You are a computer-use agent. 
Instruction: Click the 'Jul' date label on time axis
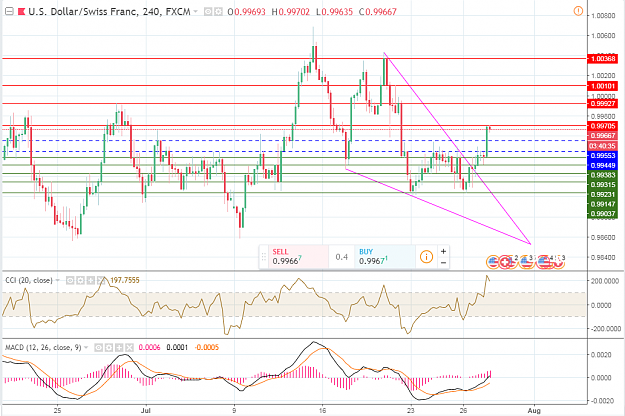point(146,410)
